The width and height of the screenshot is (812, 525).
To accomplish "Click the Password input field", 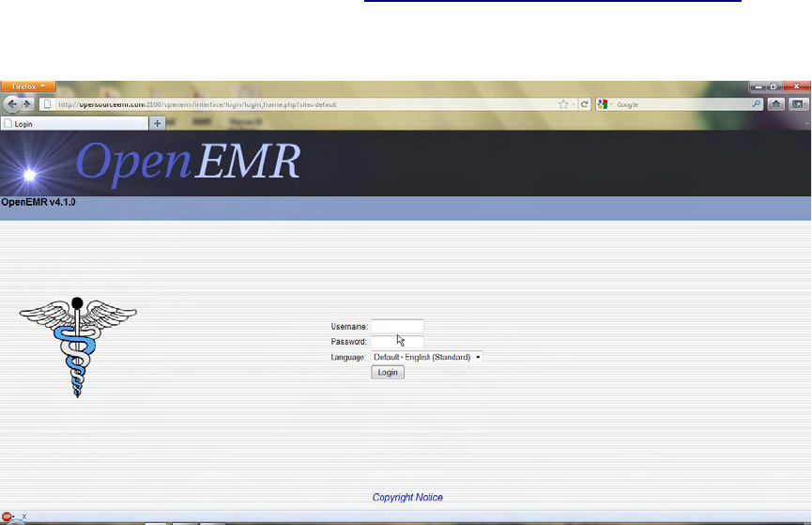I will pyautogui.click(x=397, y=342).
